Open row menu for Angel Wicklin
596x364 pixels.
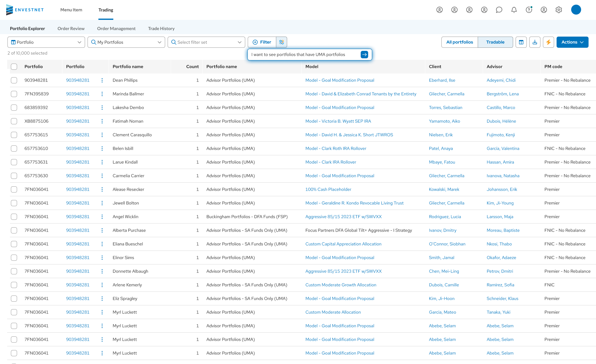coord(102,217)
